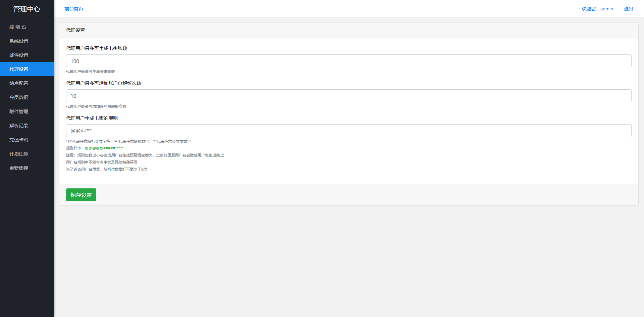This screenshot has width=644, height=317.
Task: Open the 会员数据 page
Action: [x=19, y=97]
